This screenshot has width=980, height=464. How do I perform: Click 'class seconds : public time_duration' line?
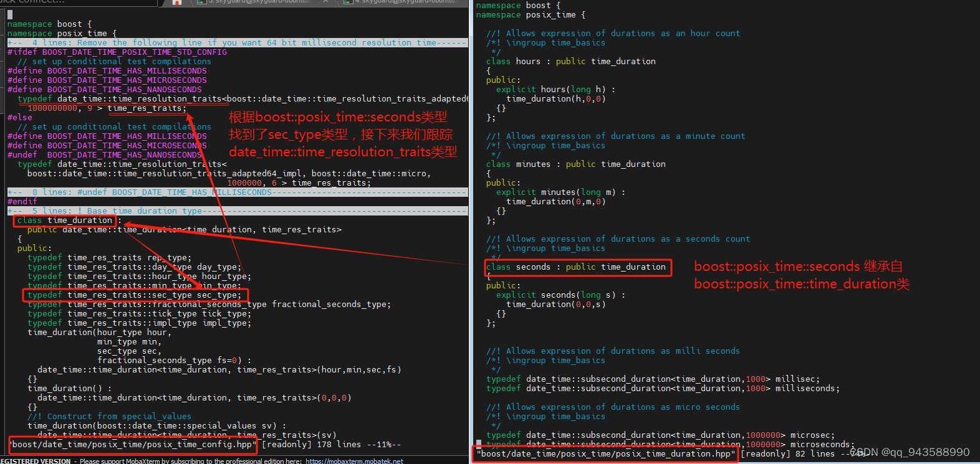coord(576,267)
